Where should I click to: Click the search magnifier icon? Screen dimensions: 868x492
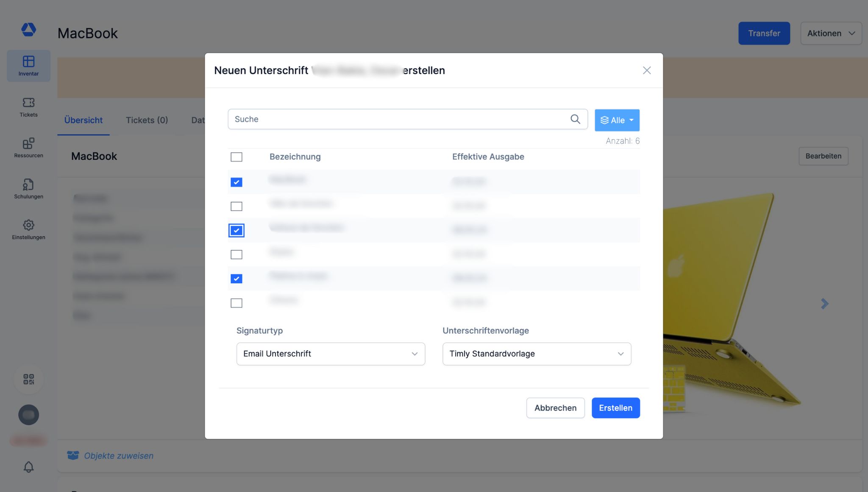pyautogui.click(x=575, y=119)
